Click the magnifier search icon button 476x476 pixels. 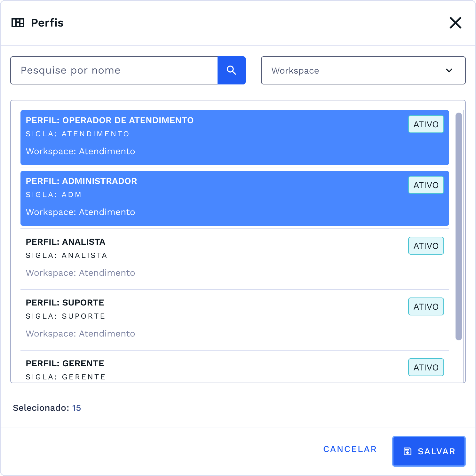point(231,70)
